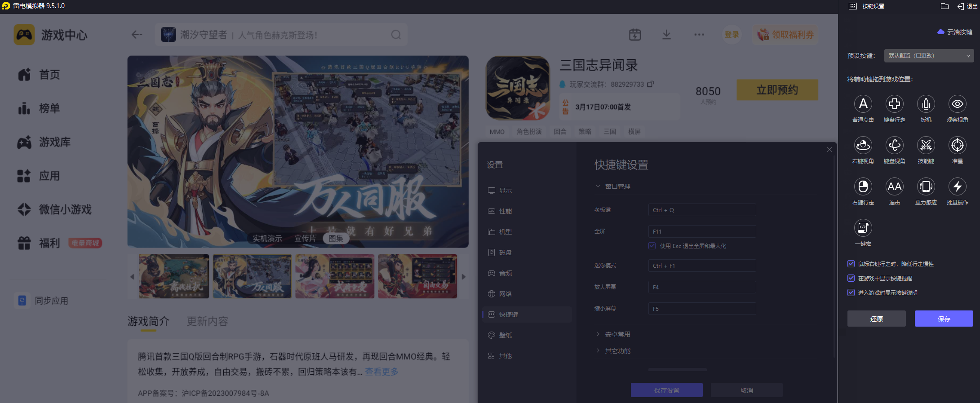This screenshot has height=403, width=980.
Task: Click 立即预约 pre-register button
Action: tap(777, 90)
